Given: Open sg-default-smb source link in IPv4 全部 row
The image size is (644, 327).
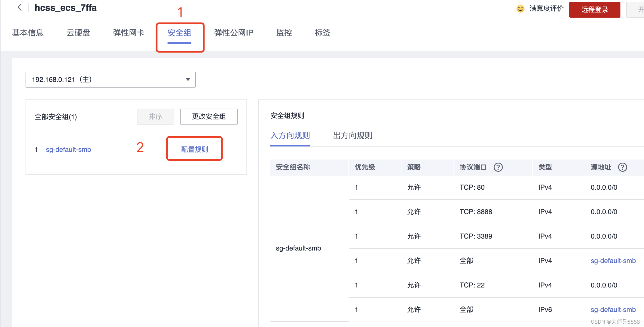Looking at the screenshot, I should [x=613, y=261].
